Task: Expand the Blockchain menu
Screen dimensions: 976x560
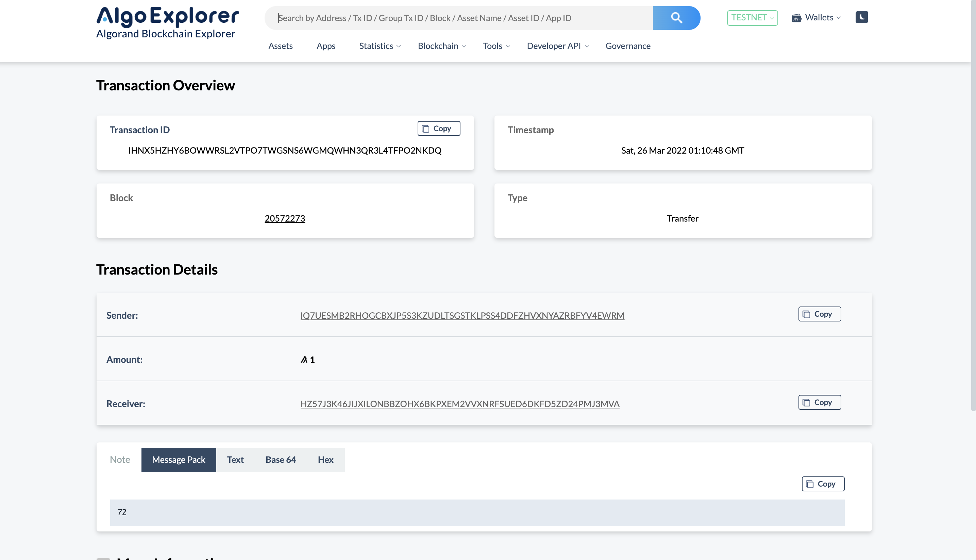Action: [441, 46]
